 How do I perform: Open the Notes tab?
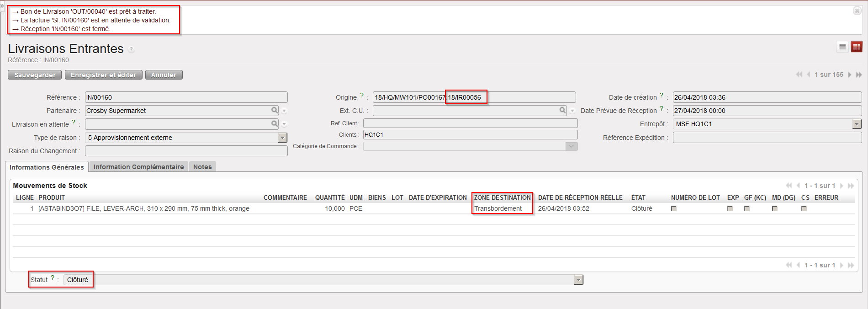(x=202, y=167)
